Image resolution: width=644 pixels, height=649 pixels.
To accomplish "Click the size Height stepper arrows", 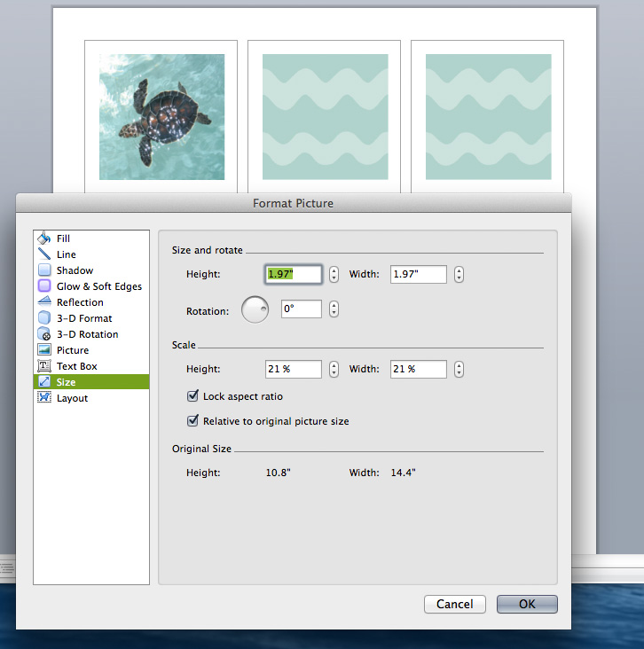I will pos(334,274).
